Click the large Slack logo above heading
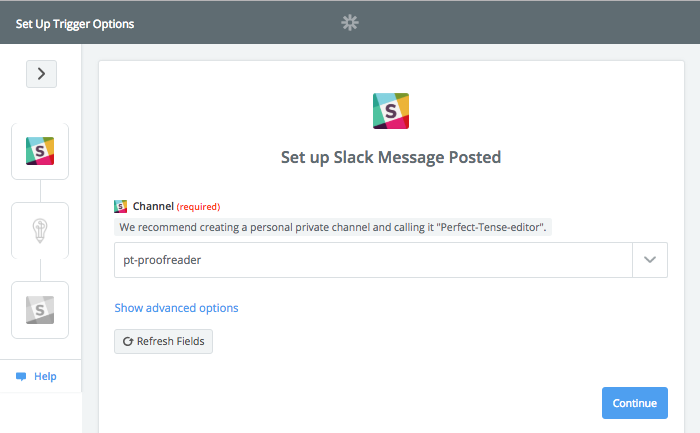Screen dimensions: 700x433 pyautogui.click(x=391, y=111)
